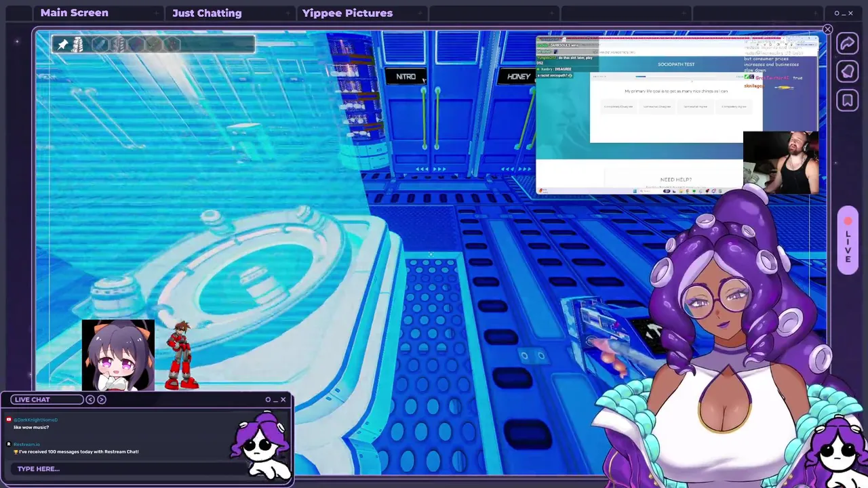
Task: Click the NITRO sign above the locker
Action: coord(406,77)
